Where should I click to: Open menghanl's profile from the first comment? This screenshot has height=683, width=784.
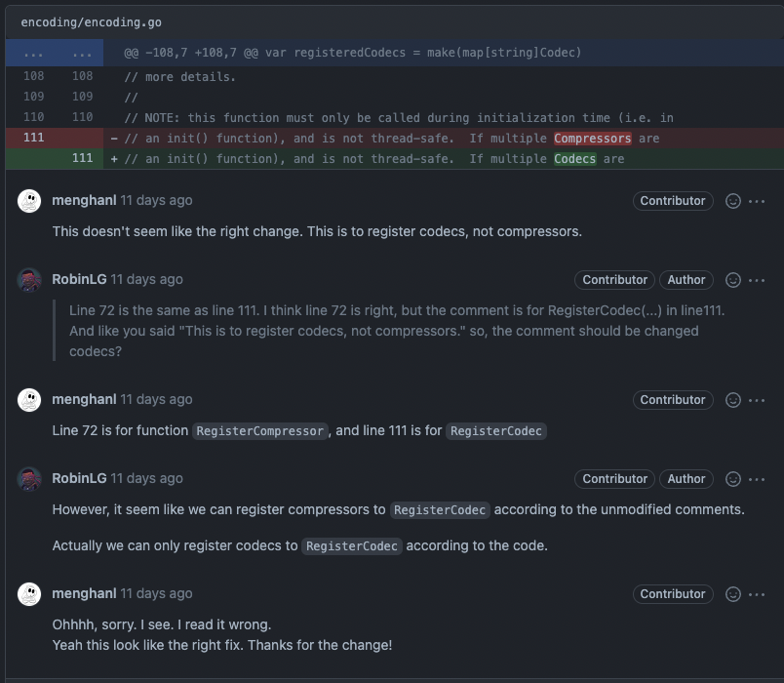pos(84,201)
